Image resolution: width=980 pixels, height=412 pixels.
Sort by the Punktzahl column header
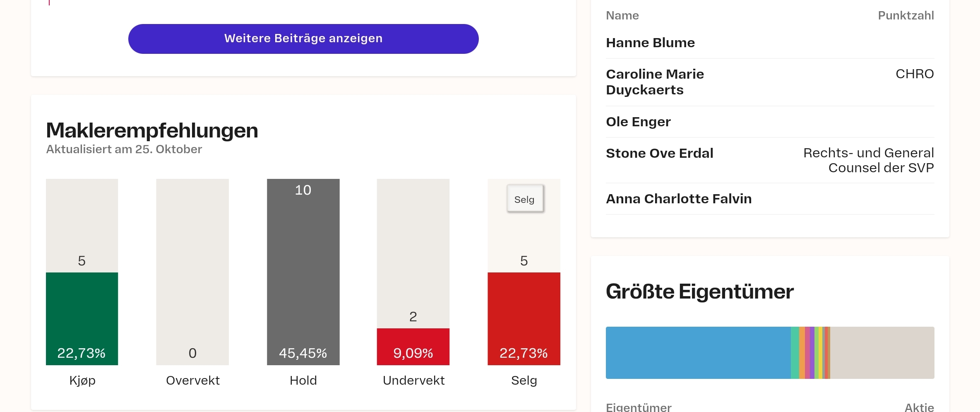(906, 15)
